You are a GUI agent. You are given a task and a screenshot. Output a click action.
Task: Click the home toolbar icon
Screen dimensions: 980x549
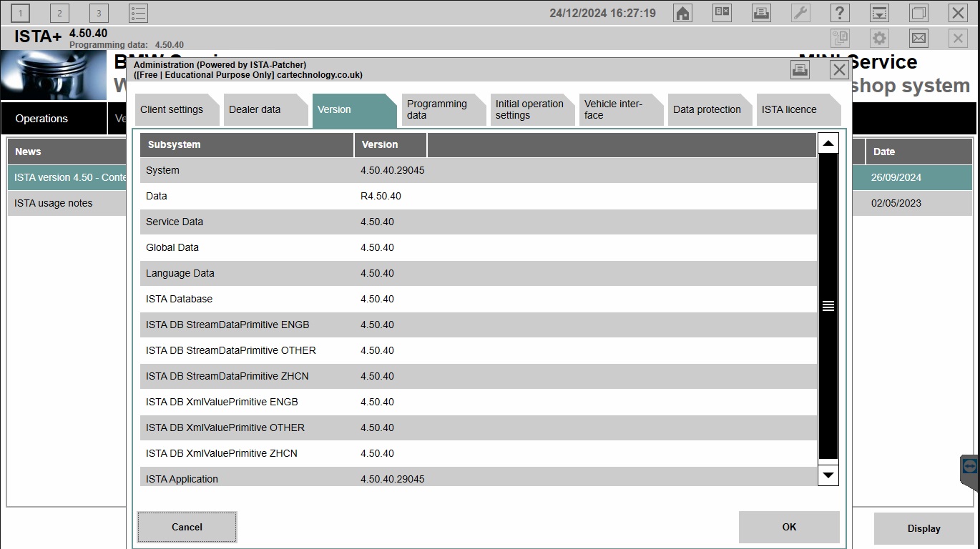pos(682,12)
